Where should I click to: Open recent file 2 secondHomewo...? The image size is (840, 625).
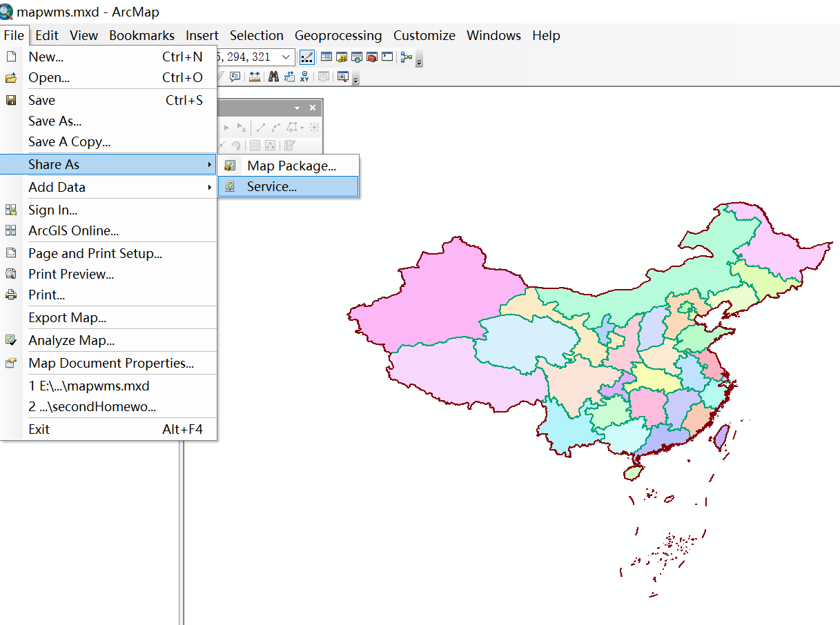(x=109, y=406)
